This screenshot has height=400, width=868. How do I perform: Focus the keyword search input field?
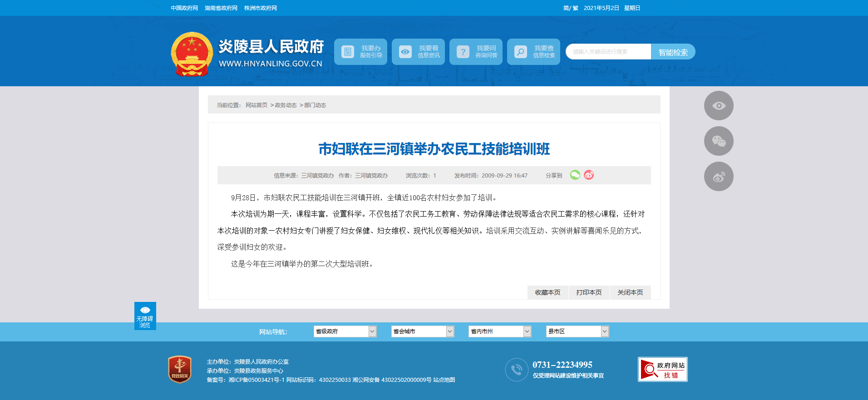click(x=608, y=52)
